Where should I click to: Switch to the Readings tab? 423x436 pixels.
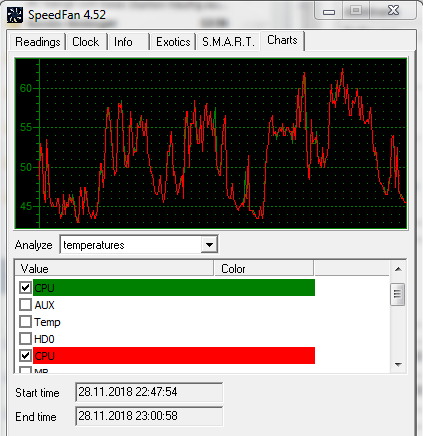[x=38, y=42]
